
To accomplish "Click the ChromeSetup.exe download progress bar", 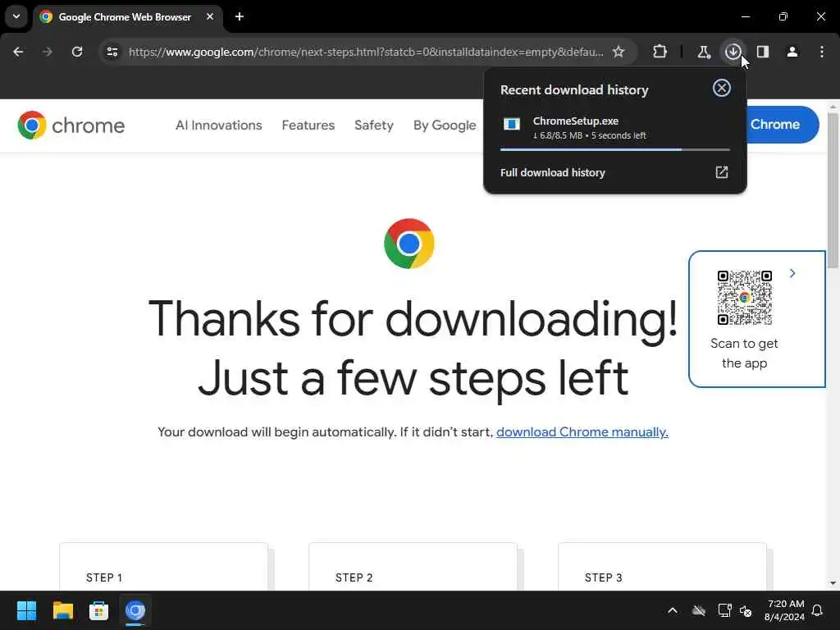I will [615, 149].
